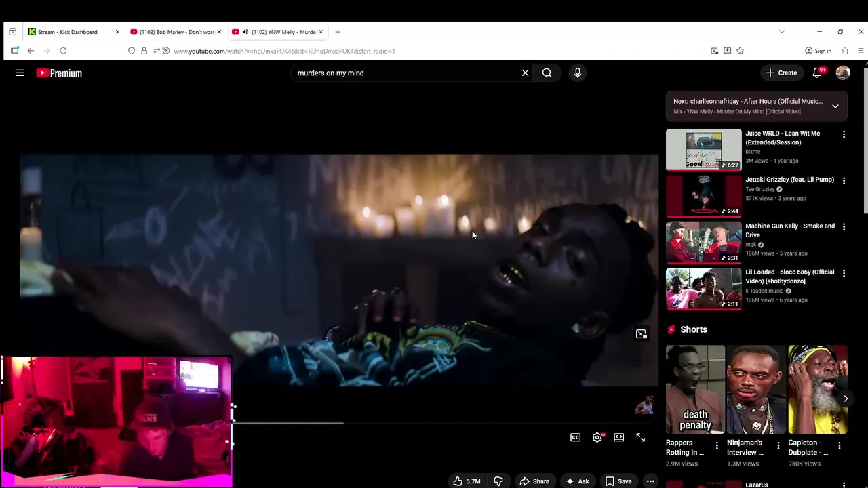Open menu for Ninjaman's interview short
The height and width of the screenshot is (488, 868).
[x=778, y=445]
